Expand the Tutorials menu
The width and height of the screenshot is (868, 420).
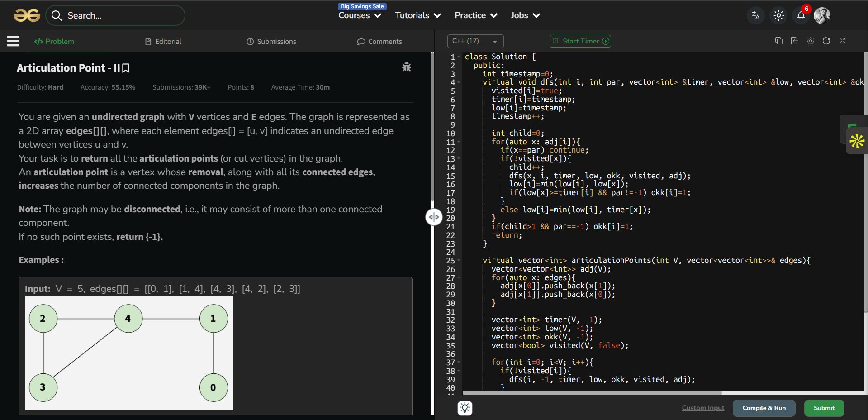point(417,15)
